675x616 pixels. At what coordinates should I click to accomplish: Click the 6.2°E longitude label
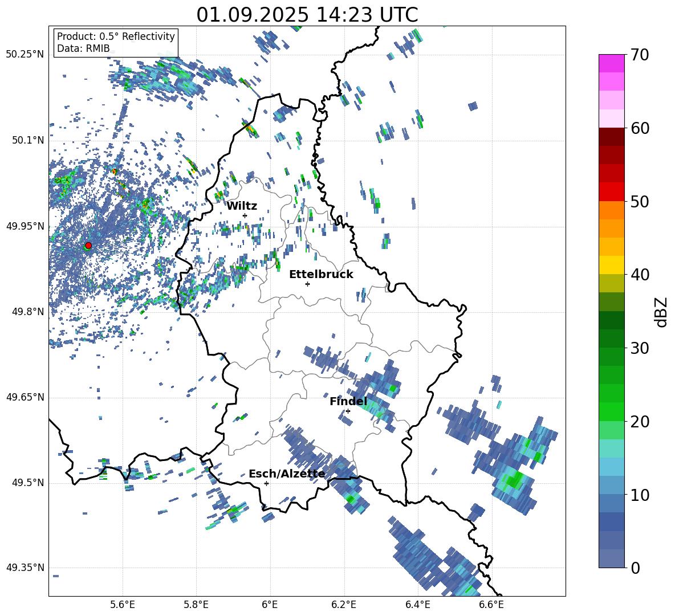[344, 605]
